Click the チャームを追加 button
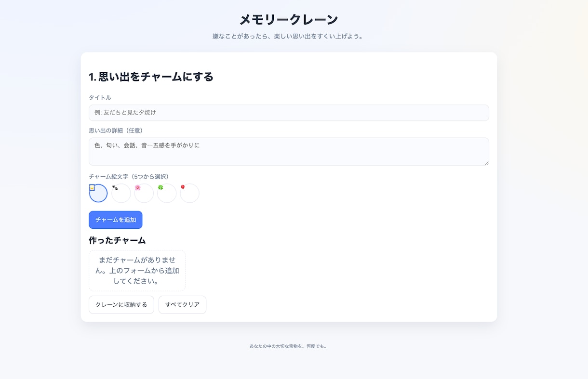Screen dimensions: 588x379 pyautogui.click(x=116, y=220)
